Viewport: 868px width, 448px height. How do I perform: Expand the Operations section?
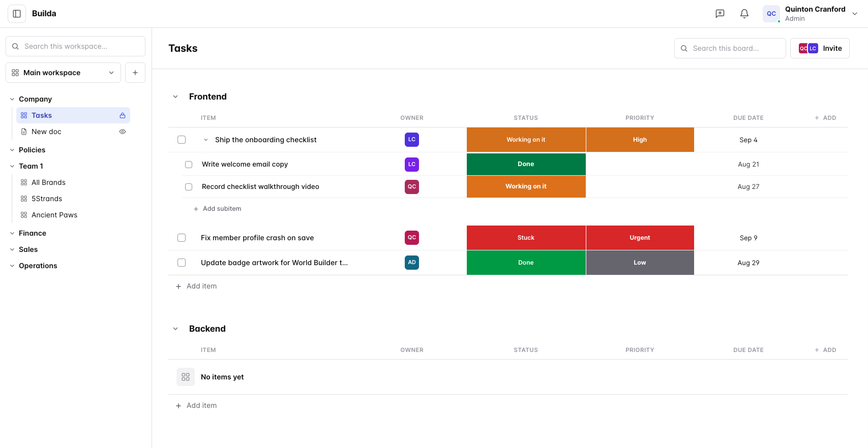(x=12, y=266)
